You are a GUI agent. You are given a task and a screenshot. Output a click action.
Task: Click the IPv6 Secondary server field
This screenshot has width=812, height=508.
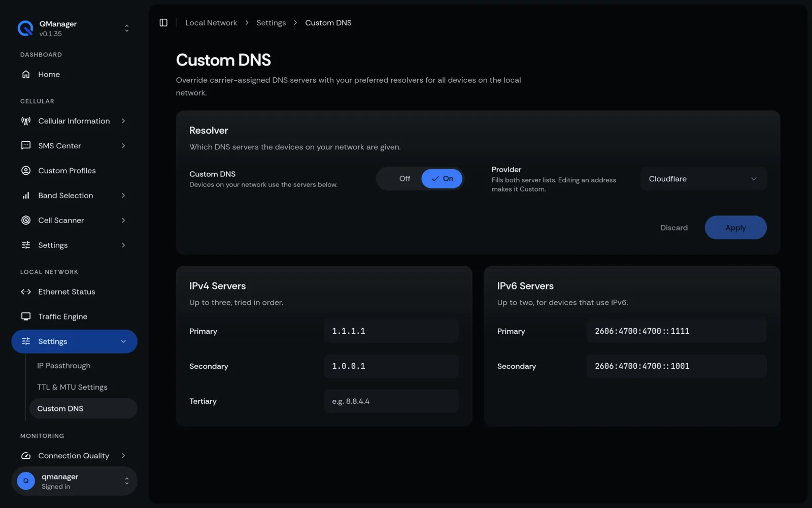(676, 366)
